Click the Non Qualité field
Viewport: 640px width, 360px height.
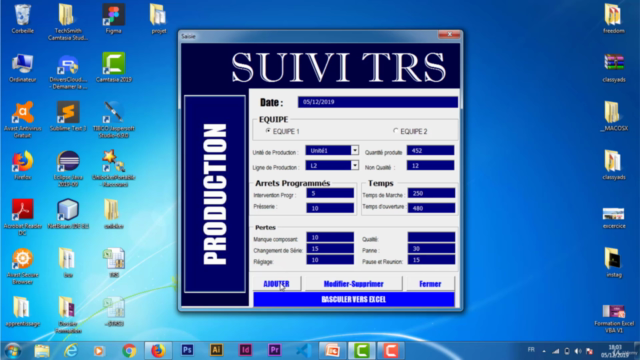point(430,165)
